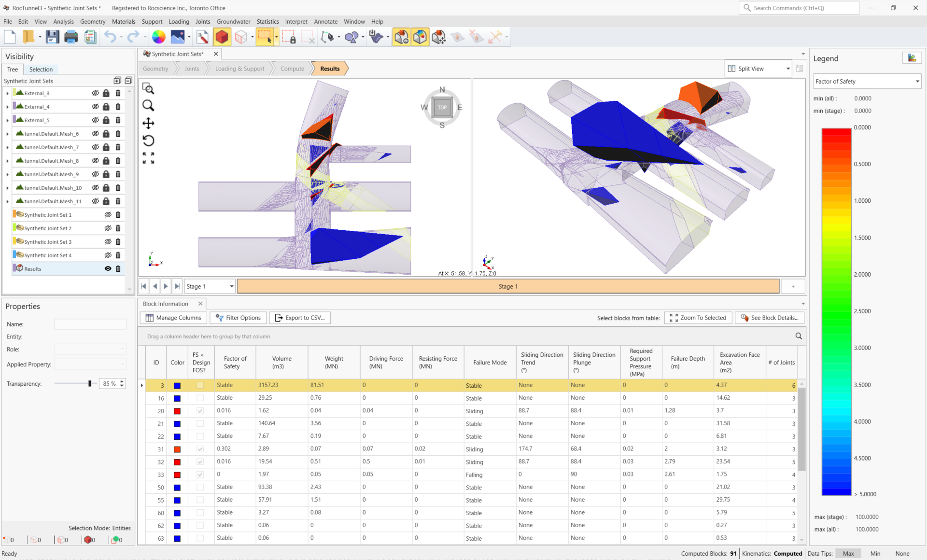Viewport: 927px width, 560px height.
Task: Click the Filter Options button
Action: coord(239,318)
